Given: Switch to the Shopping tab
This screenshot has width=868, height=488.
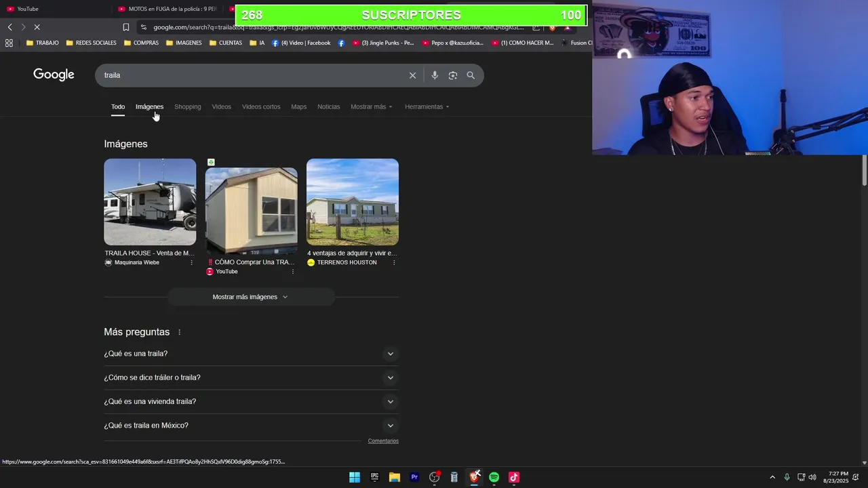Looking at the screenshot, I should 188,106.
